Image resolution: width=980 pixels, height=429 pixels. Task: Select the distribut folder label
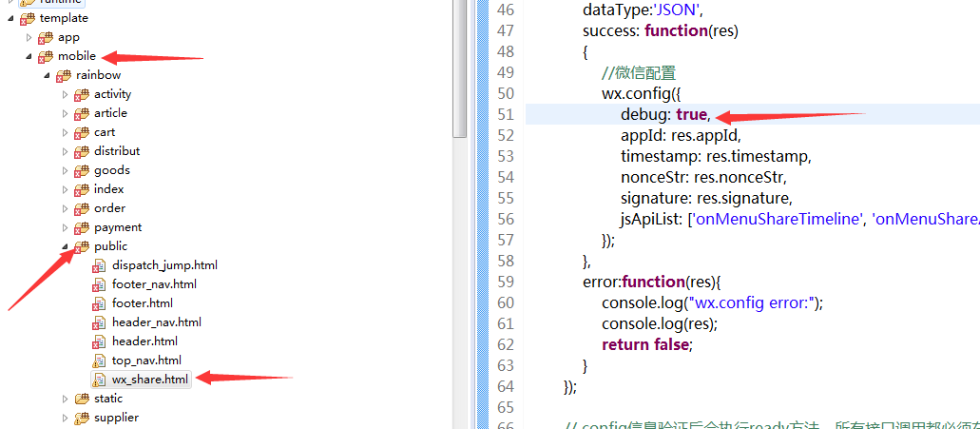point(116,151)
